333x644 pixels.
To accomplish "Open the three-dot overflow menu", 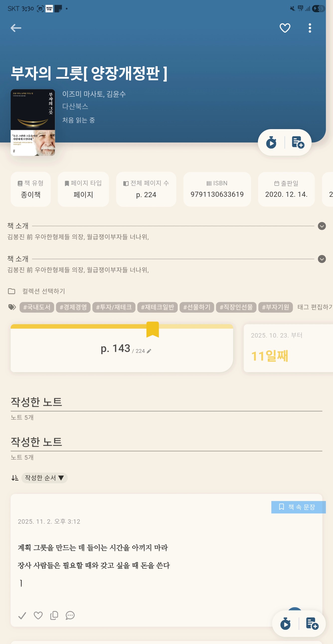I will point(310,28).
